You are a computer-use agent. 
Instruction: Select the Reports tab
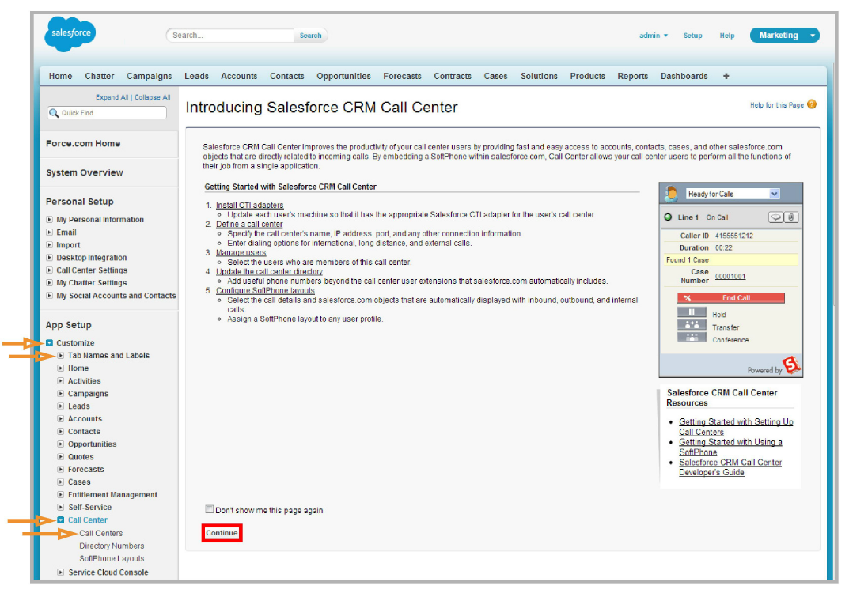click(x=633, y=76)
